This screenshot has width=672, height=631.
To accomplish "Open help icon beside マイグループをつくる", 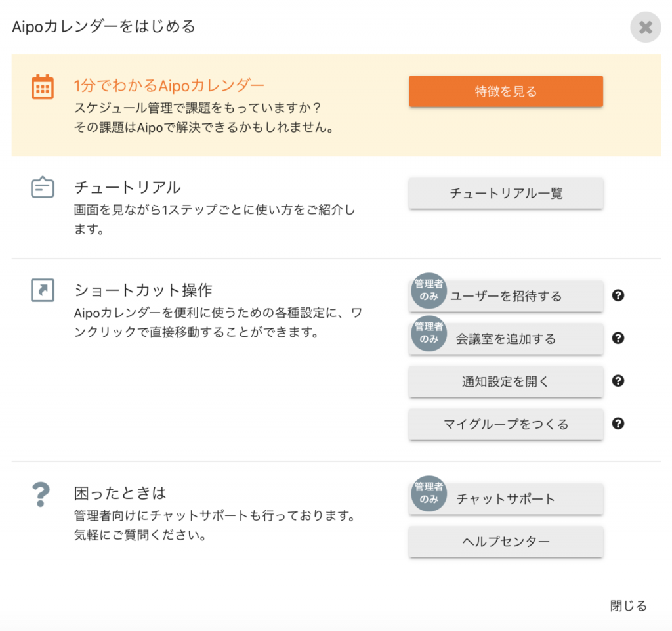I will 618,424.
